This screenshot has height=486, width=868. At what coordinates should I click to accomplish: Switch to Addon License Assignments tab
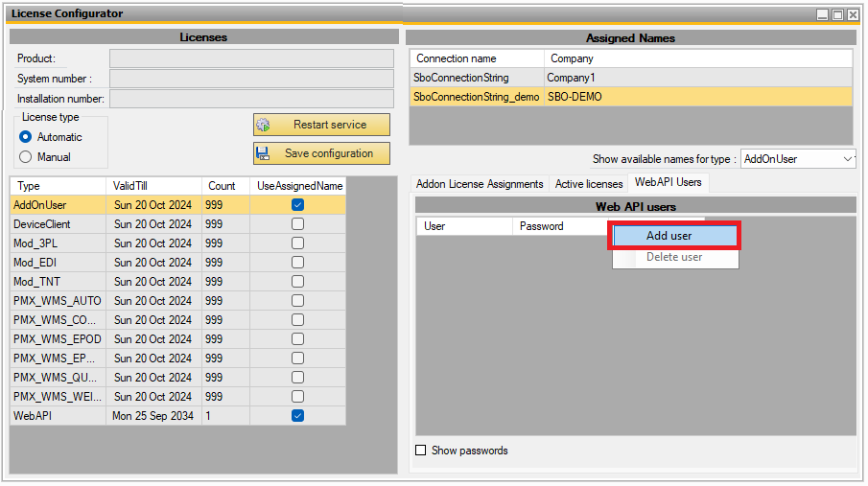coord(480,184)
